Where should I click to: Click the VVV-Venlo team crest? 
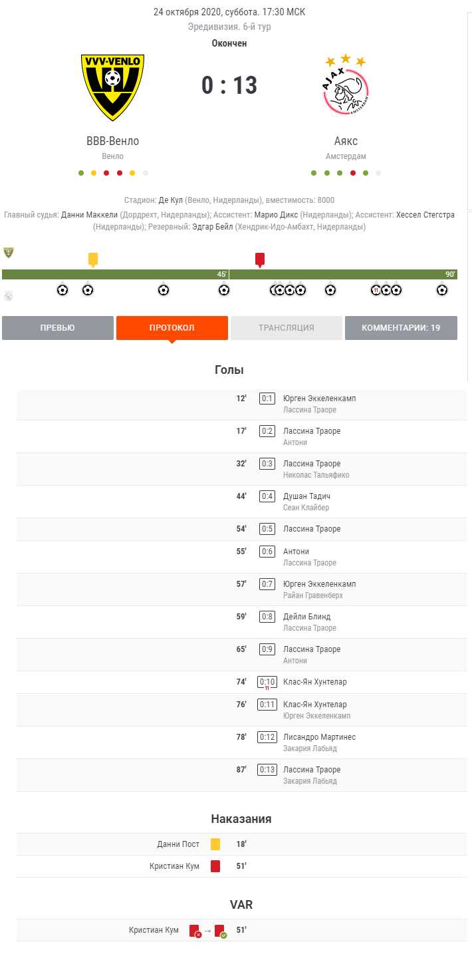coord(112,87)
